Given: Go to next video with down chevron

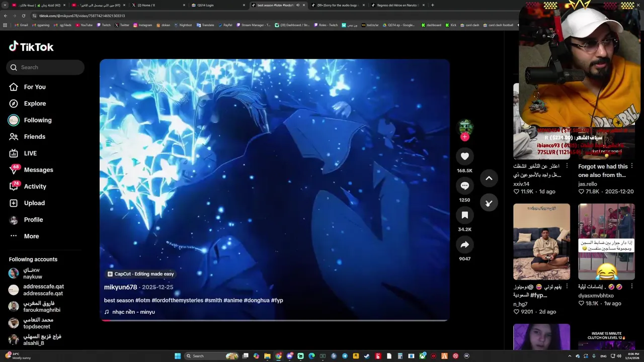Looking at the screenshot, I should click(x=489, y=203).
